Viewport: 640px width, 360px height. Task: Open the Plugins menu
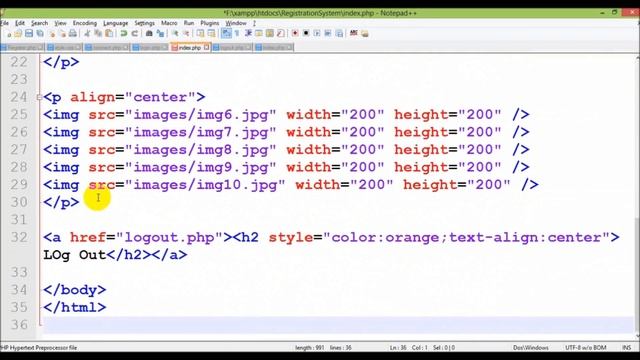tap(210, 23)
